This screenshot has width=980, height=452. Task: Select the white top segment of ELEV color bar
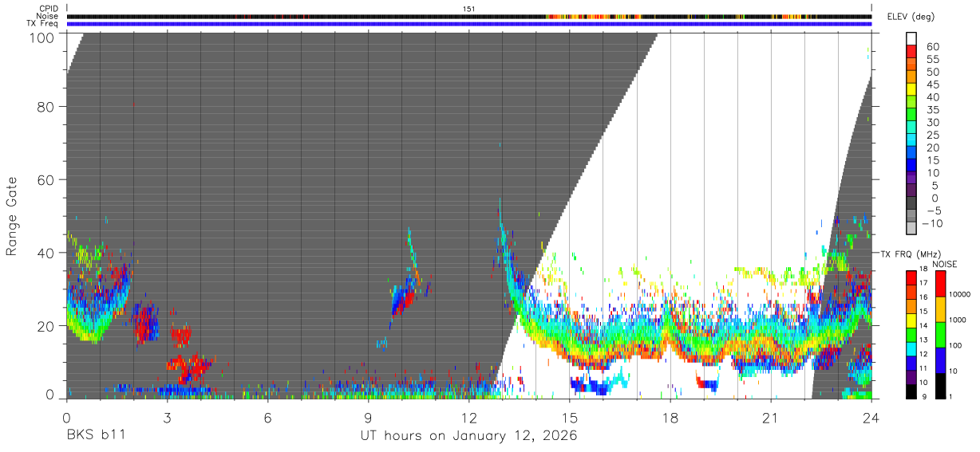(911, 37)
